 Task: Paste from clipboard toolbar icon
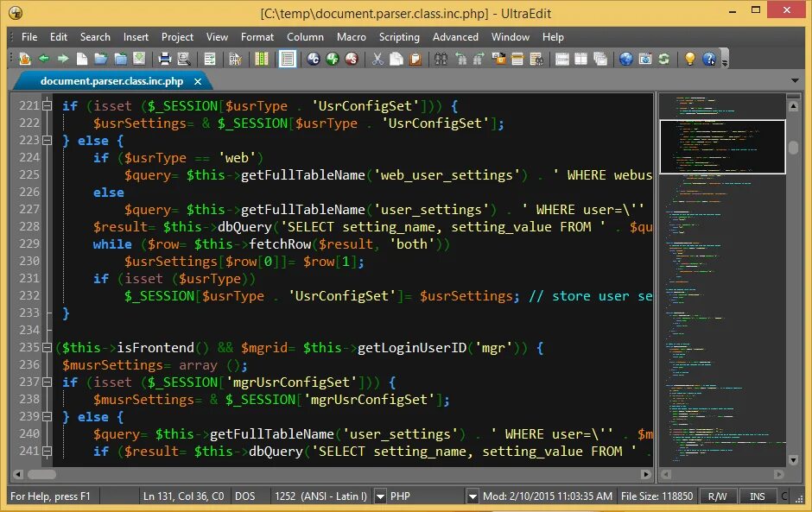(x=416, y=59)
